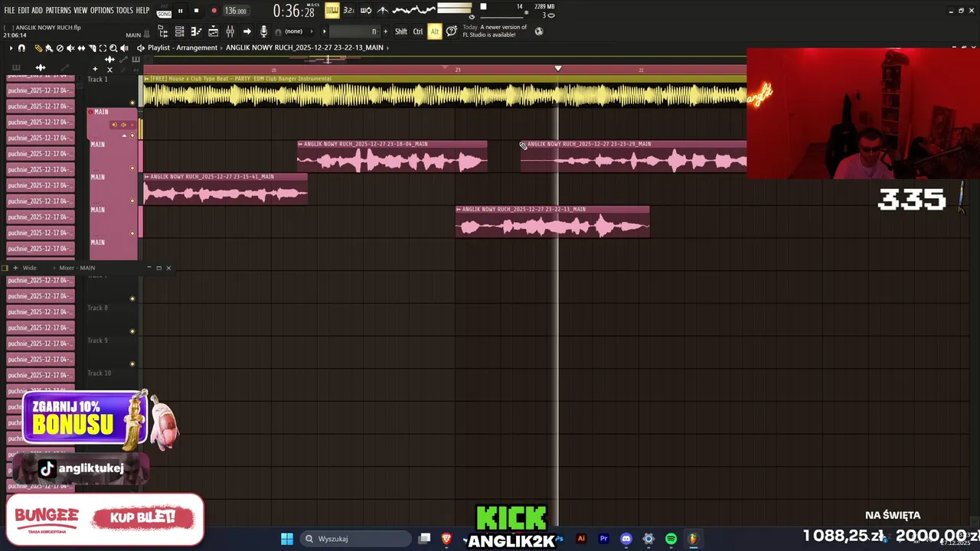Collapse the MAIN track group arrow
This screenshot has height=551, width=980.
point(124,136)
